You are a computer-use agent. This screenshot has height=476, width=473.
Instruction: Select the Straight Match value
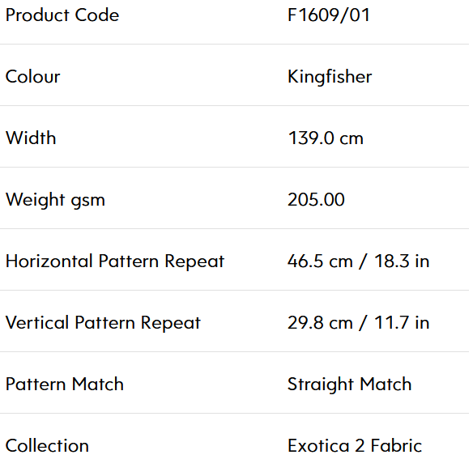[350, 385]
